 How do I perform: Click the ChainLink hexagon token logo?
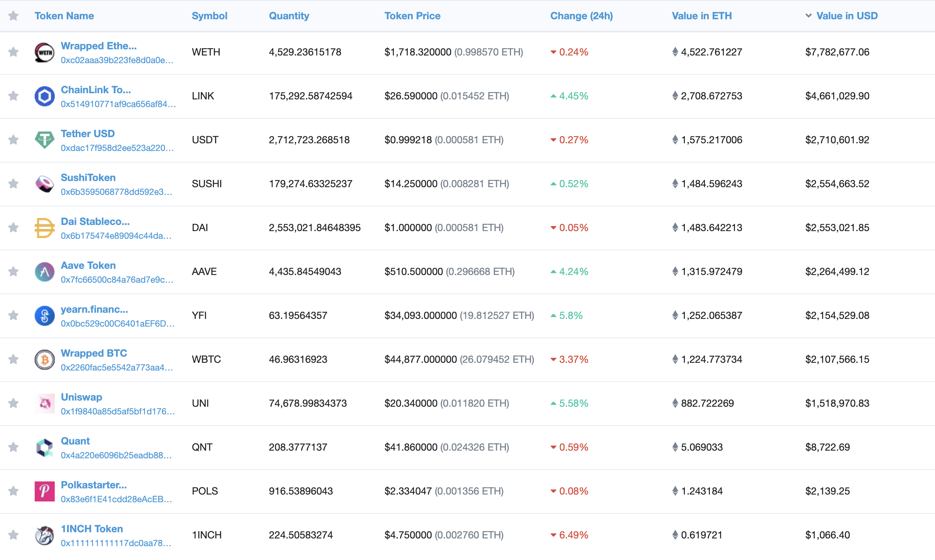(x=44, y=96)
